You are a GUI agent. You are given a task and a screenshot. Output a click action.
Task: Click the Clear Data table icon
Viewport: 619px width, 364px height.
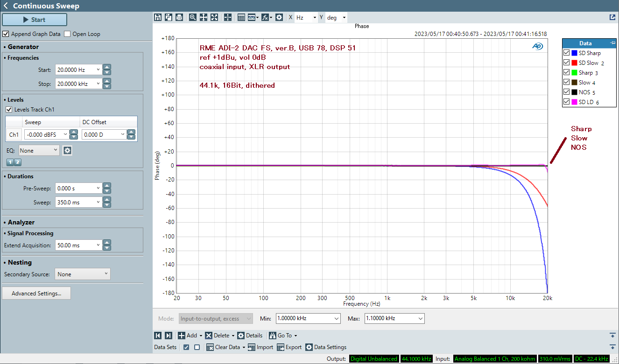[x=210, y=347]
